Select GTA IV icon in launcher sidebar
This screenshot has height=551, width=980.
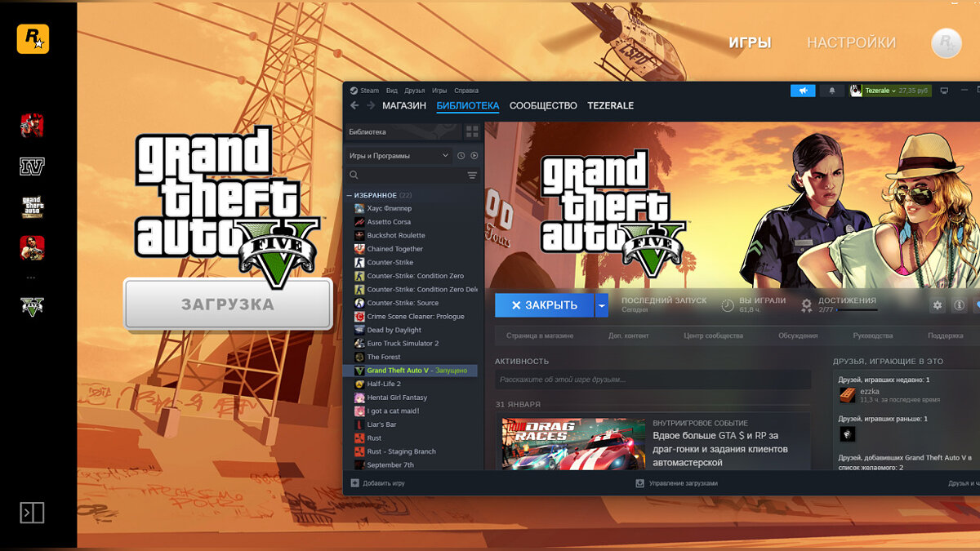click(32, 167)
